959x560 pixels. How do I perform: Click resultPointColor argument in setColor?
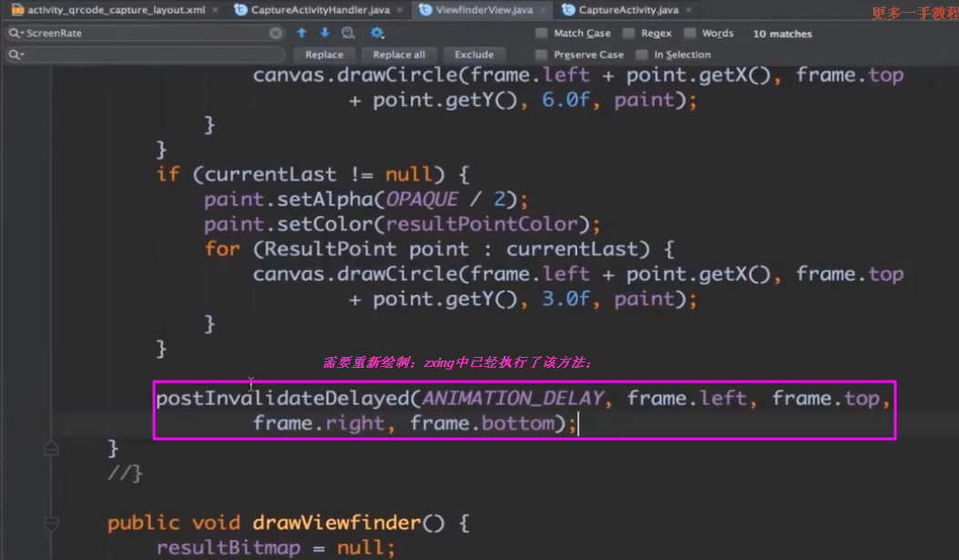point(482,224)
